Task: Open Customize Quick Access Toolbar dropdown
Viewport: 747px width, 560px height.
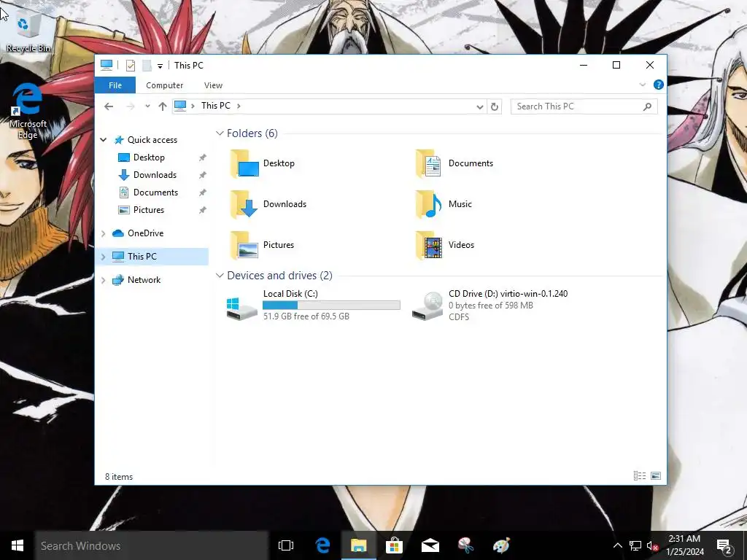Action: click(160, 66)
